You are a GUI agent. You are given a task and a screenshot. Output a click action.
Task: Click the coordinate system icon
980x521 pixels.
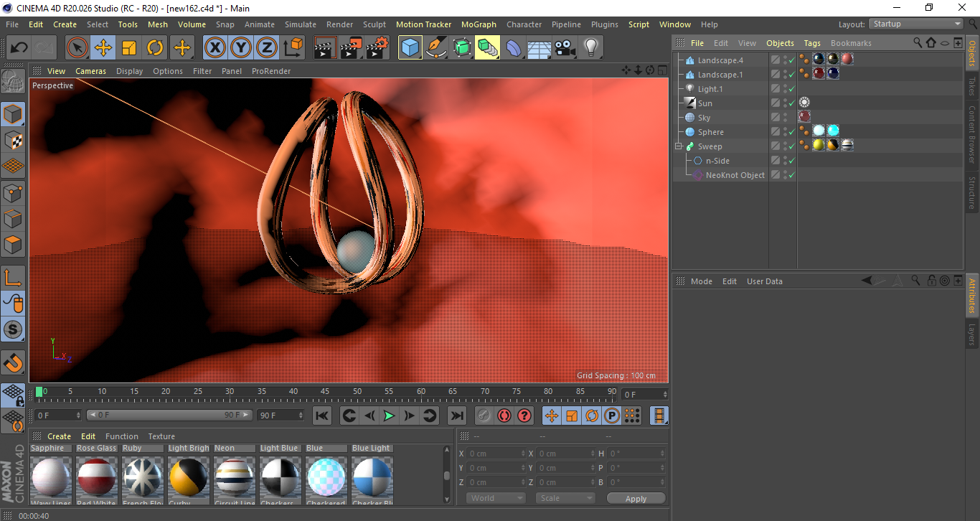pos(293,48)
